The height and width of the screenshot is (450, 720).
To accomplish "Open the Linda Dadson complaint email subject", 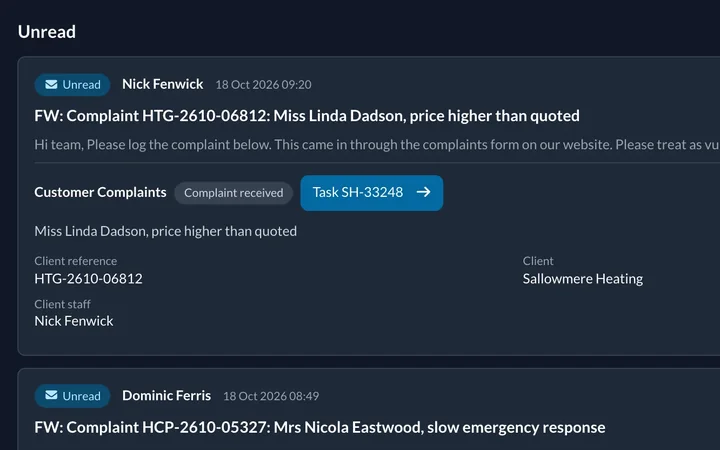I will (307, 116).
